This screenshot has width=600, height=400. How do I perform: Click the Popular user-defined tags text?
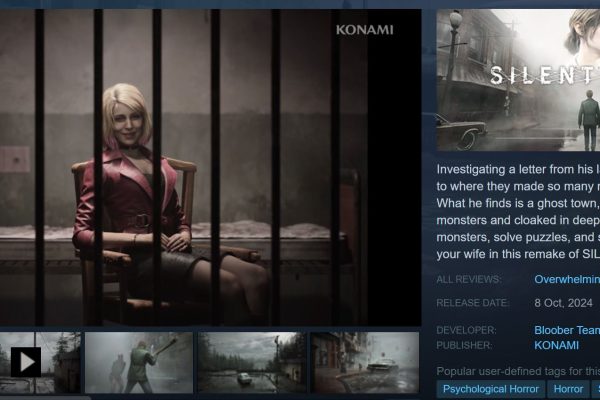click(518, 371)
